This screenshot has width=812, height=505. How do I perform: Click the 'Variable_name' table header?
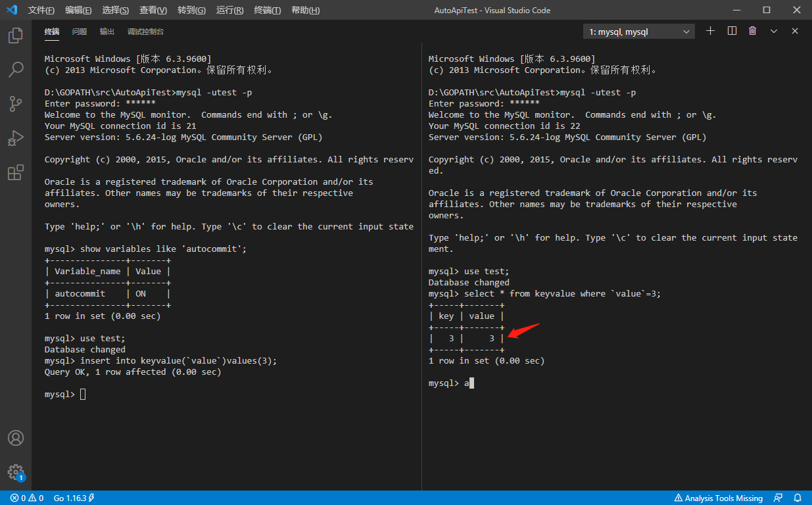click(x=87, y=272)
